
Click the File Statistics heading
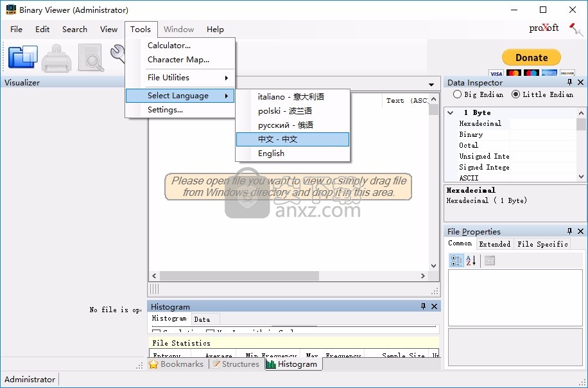point(182,343)
